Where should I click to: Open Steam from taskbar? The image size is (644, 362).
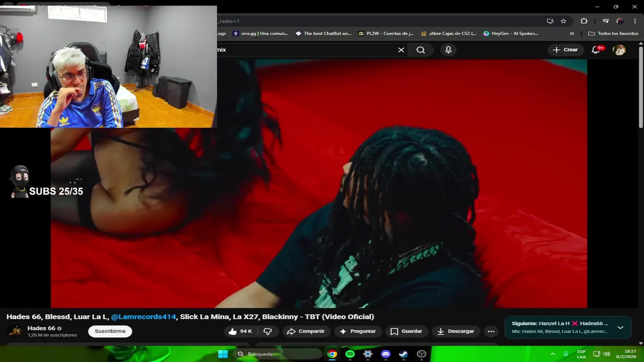tap(404, 354)
